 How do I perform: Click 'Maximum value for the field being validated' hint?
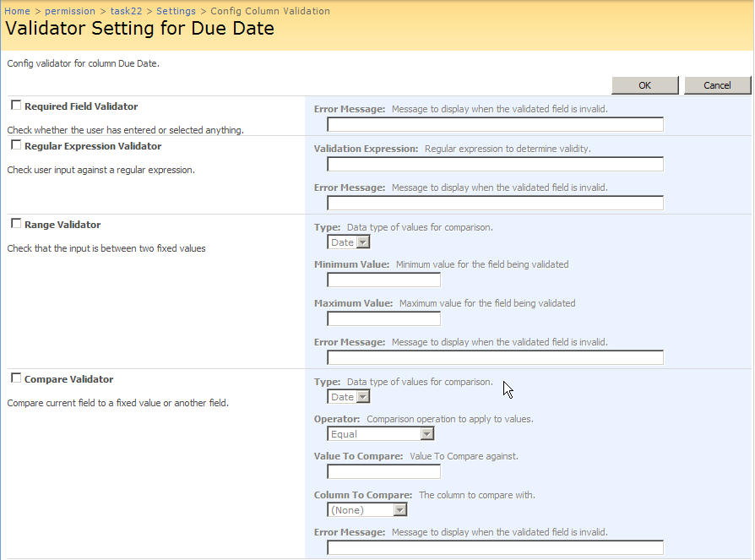(x=487, y=303)
